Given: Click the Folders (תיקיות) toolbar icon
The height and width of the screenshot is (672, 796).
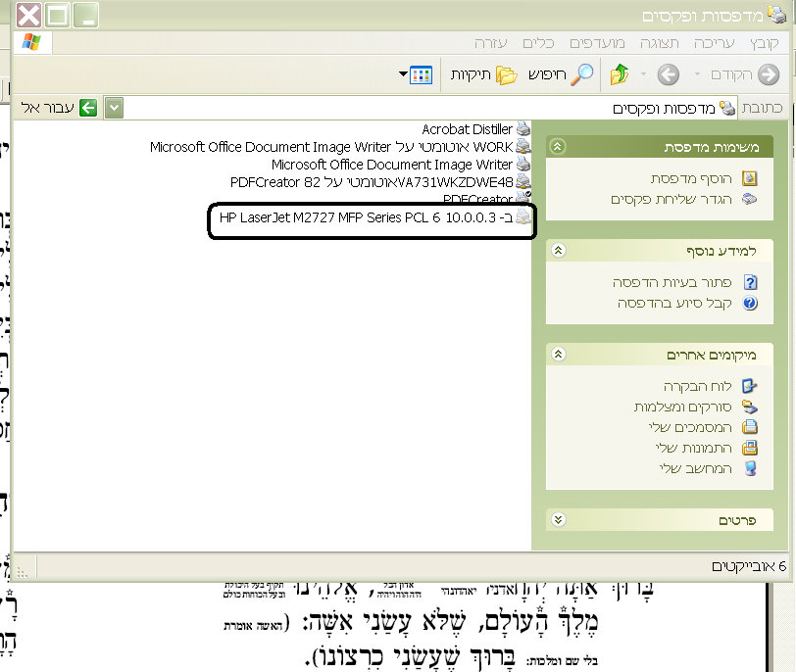Looking at the screenshot, I should (x=506, y=75).
